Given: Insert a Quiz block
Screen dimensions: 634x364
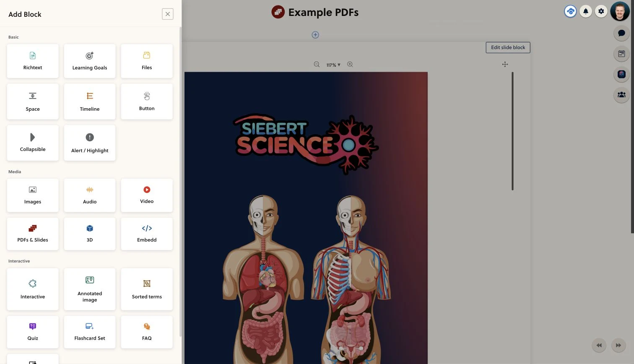Looking at the screenshot, I should coord(33,332).
